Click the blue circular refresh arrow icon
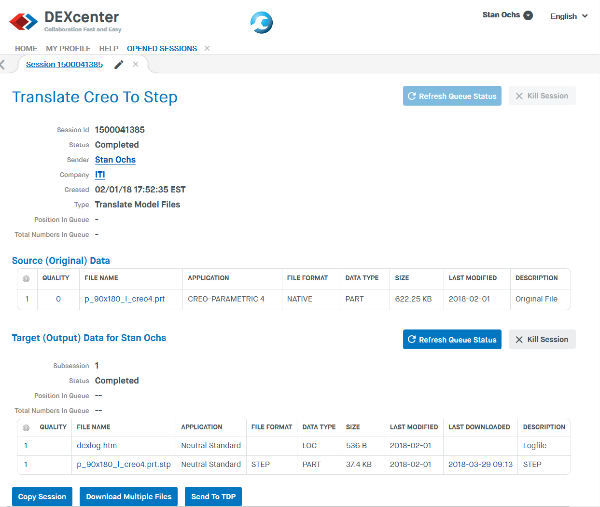 262,23
